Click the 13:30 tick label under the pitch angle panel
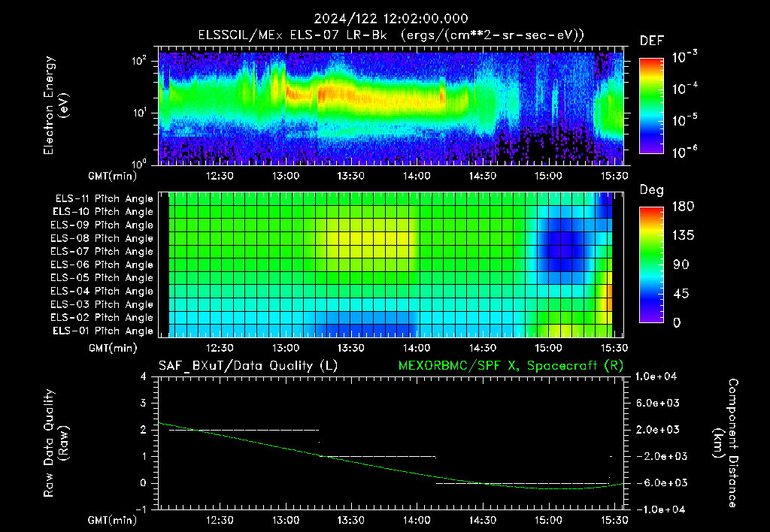Viewport: 770px width, 532px height. pyautogui.click(x=350, y=348)
